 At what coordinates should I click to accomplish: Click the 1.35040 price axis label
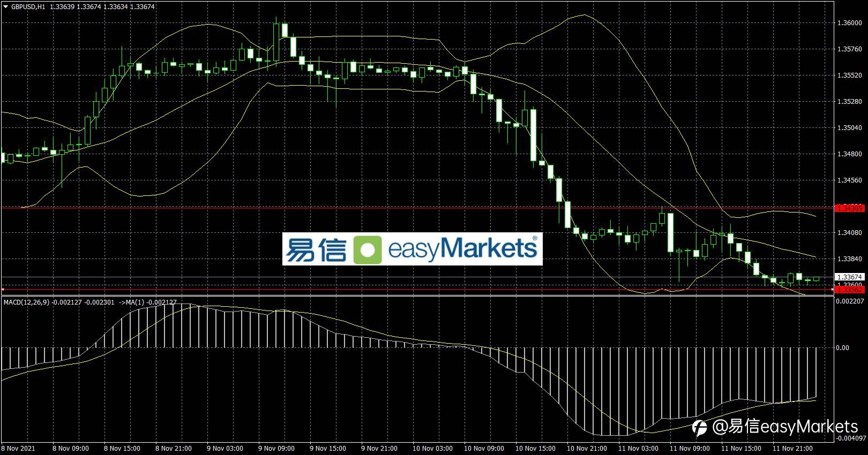[849, 128]
